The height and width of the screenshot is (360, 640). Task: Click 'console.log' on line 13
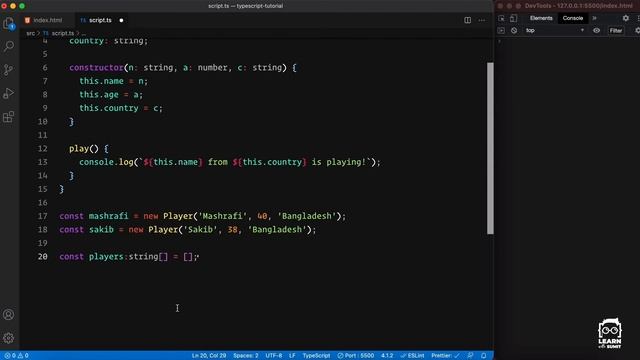click(x=106, y=162)
